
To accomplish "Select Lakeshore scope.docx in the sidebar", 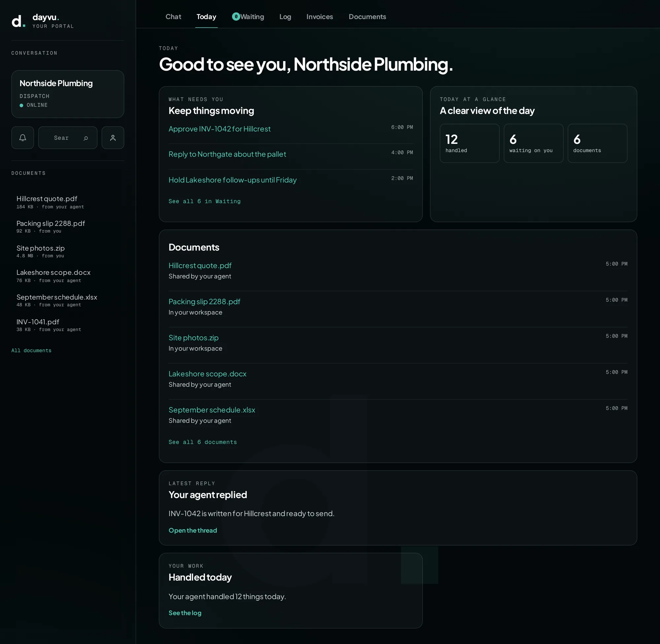I will pos(68,276).
